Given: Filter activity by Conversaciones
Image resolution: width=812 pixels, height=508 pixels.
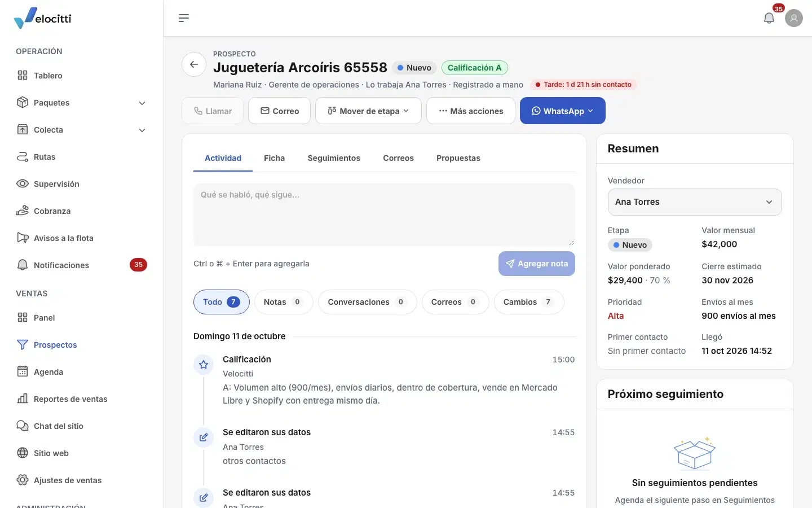Looking at the screenshot, I should [367, 302].
